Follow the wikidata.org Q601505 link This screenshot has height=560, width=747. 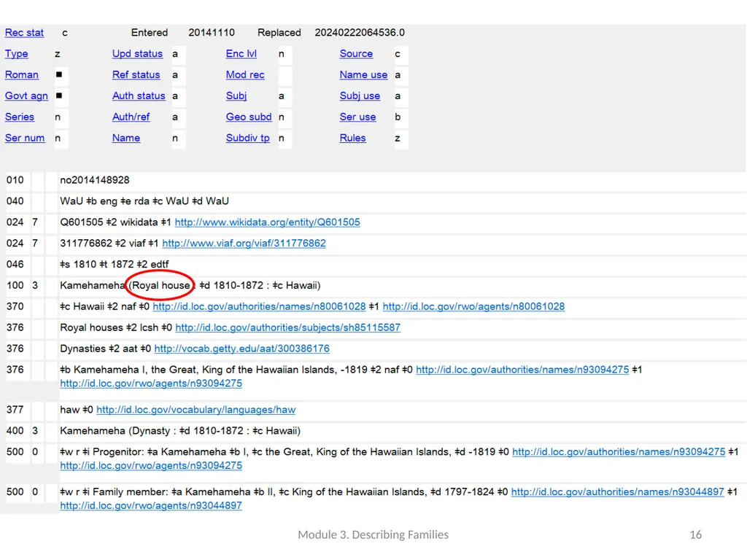[x=267, y=222]
